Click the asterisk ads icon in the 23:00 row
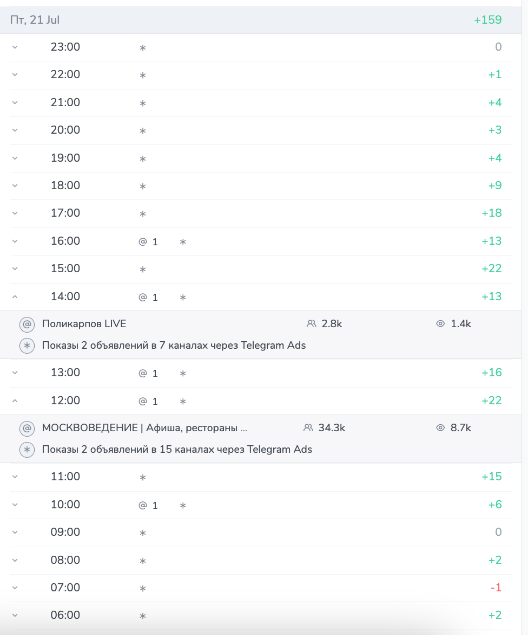Image resolution: width=528 pixels, height=635 pixels. coord(143,48)
